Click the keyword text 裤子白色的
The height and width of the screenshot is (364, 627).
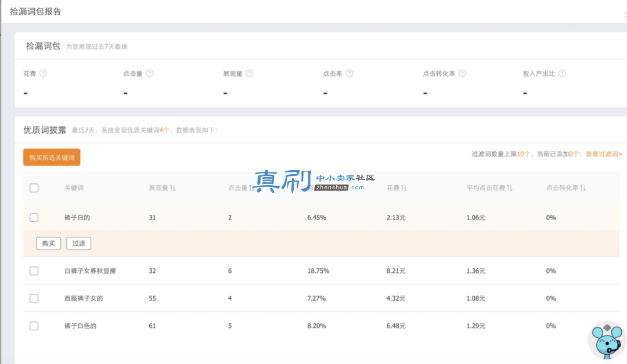(80, 326)
